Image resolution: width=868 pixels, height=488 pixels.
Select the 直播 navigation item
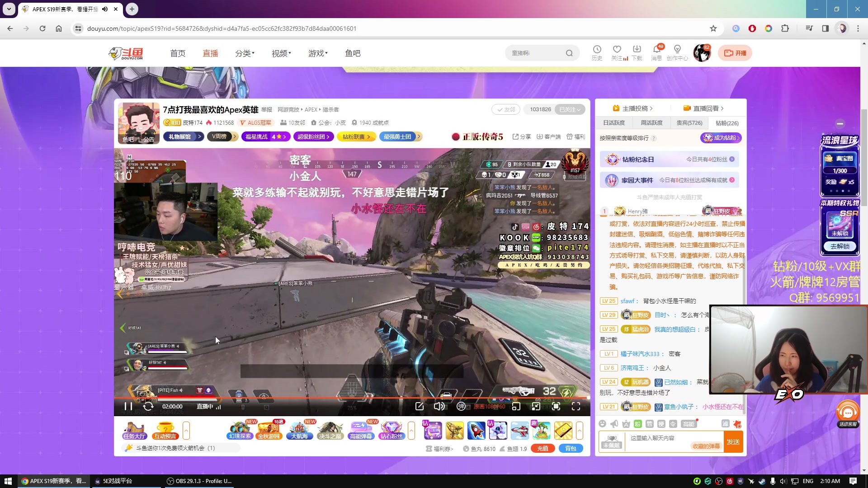[210, 53]
